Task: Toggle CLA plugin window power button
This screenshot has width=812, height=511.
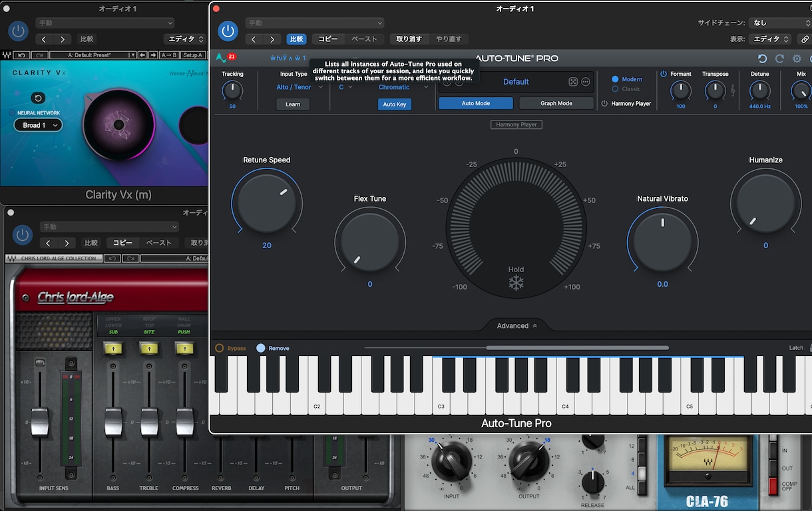Action: (x=23, y=234)
